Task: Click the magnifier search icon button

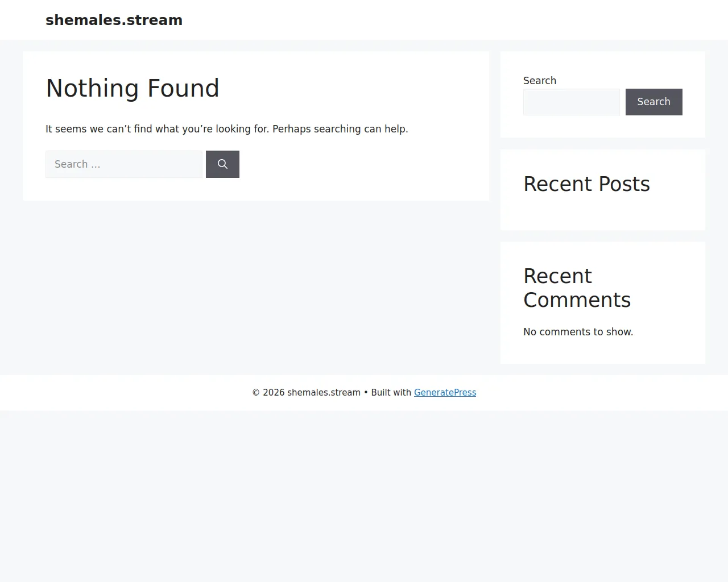Action: pos(222,164)
